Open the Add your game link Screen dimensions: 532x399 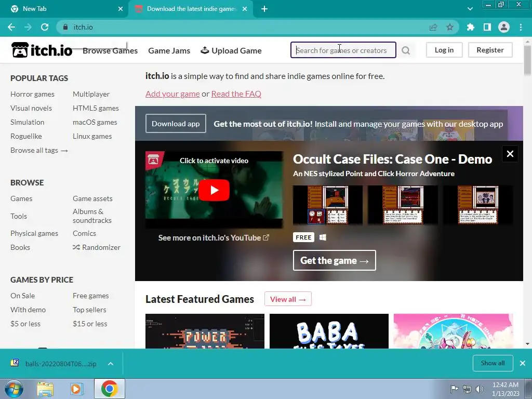[172, 94]
